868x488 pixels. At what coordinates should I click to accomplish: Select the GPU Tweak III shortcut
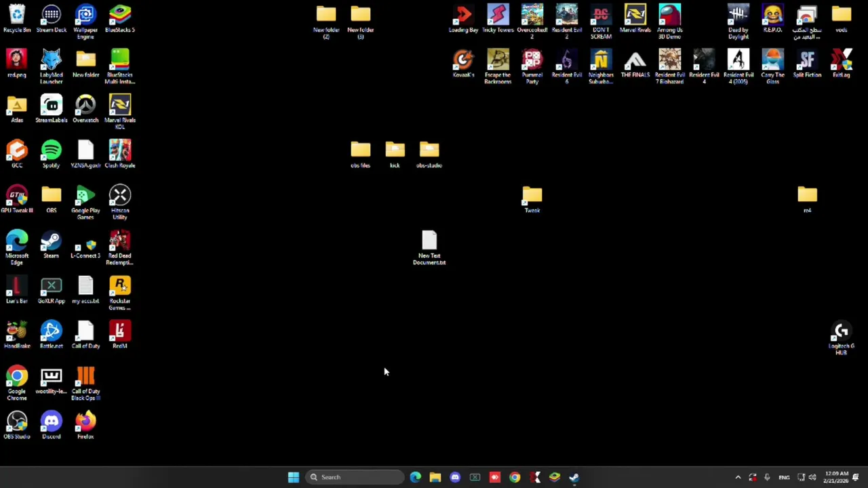[17, 199]
